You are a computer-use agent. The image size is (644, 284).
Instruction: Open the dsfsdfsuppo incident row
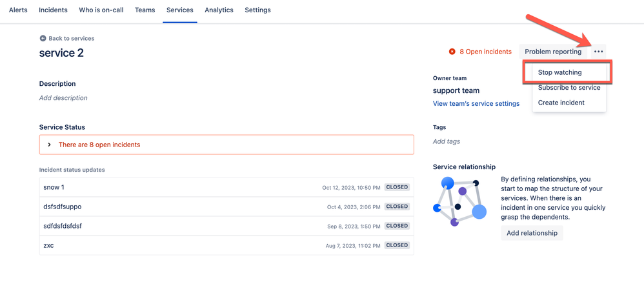point(226,207)
